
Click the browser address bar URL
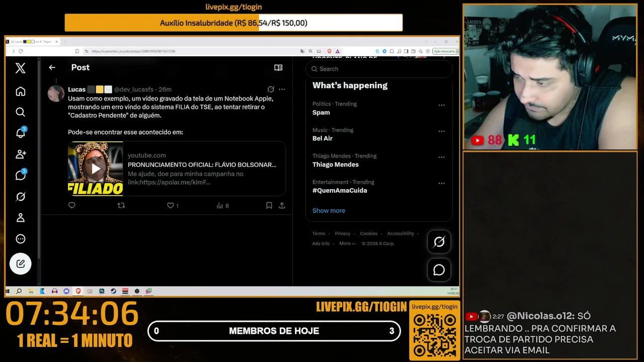(133, 51)
